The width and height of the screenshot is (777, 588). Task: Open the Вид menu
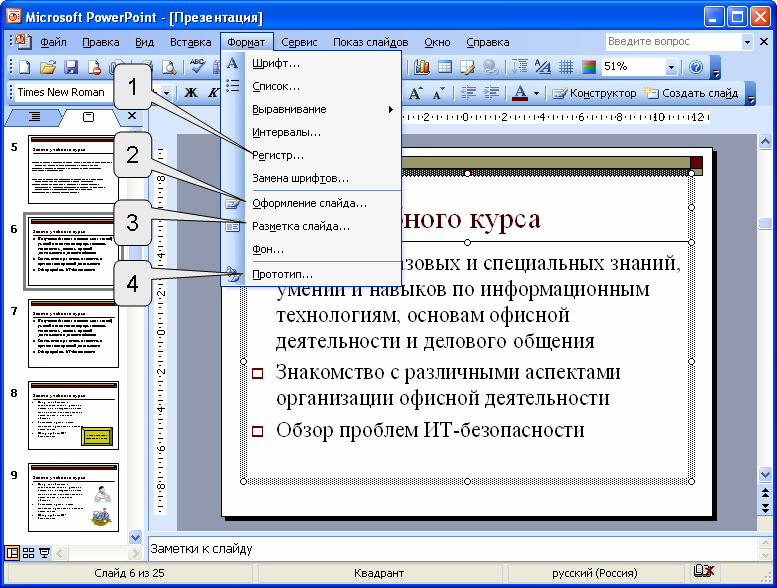tap(144, 42)
